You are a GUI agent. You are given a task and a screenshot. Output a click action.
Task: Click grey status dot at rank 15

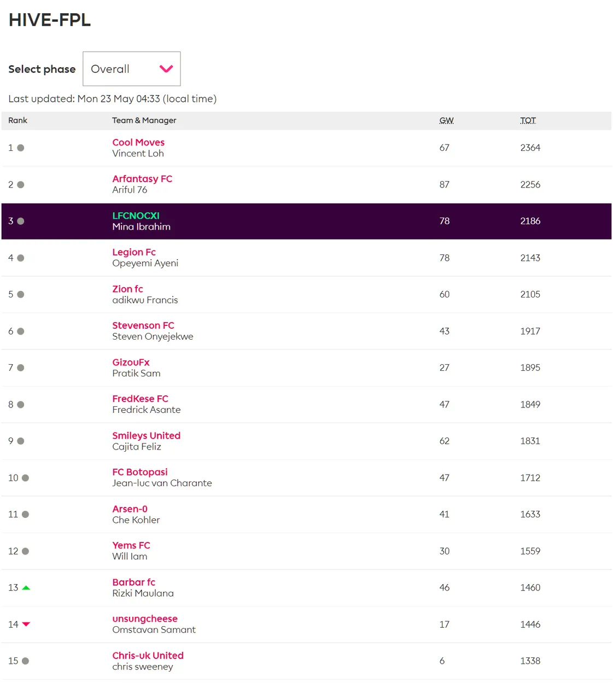[x=25, y=661]
